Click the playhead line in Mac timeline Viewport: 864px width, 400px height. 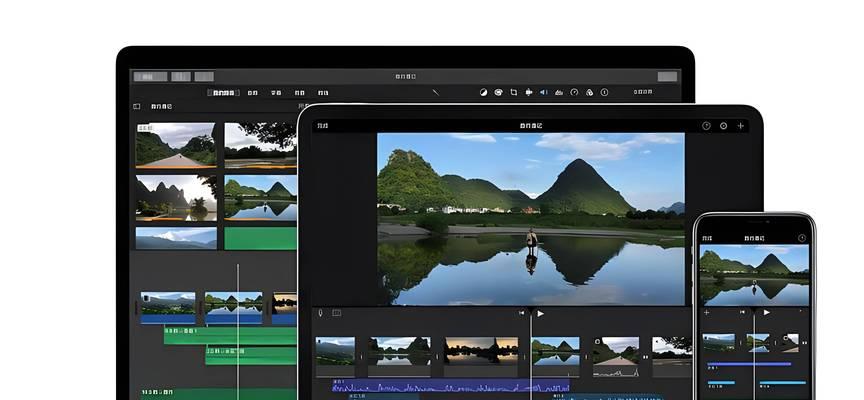point(238,331)
